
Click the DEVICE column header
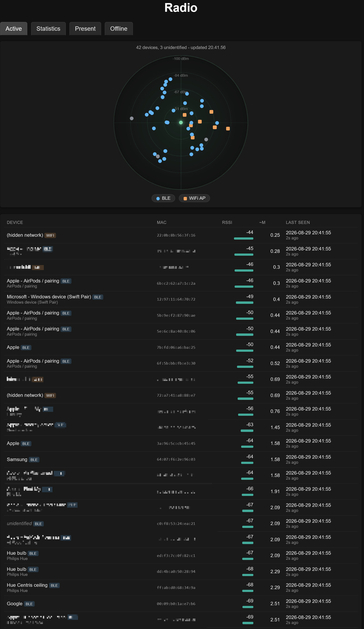point(15,222)
